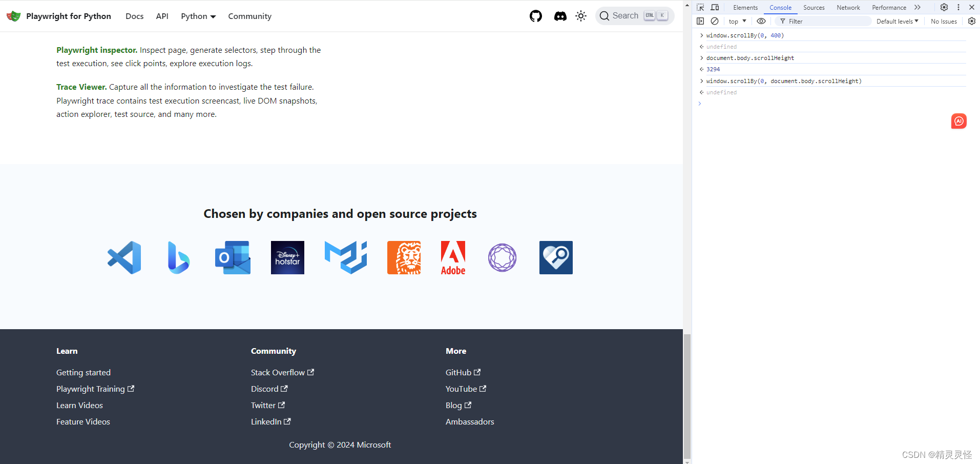Switch to the Network tab
The image size is (980, 464).
pos(848,7)
